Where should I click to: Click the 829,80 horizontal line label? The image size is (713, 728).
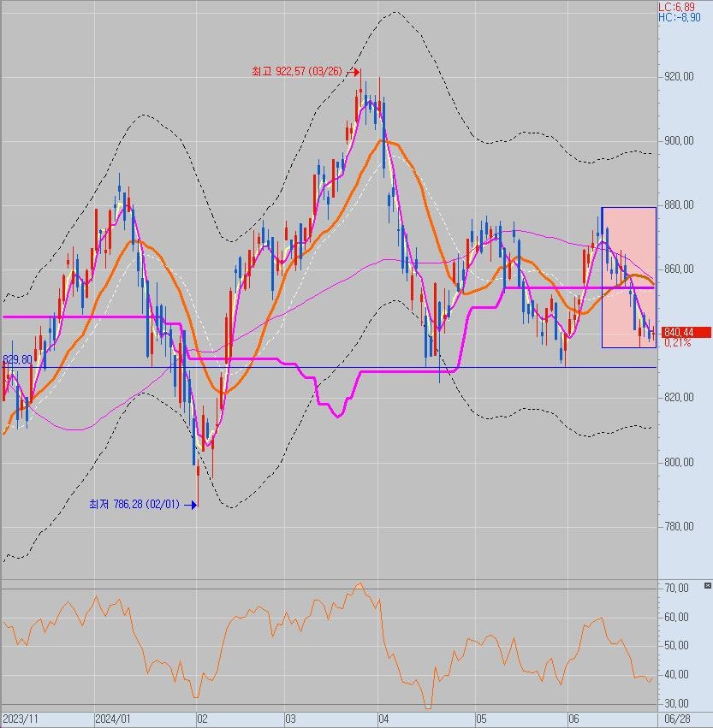17,360
